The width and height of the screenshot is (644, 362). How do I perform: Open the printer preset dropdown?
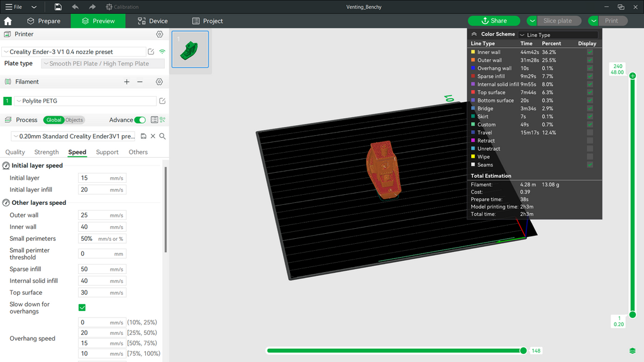(x=74, y=52)
